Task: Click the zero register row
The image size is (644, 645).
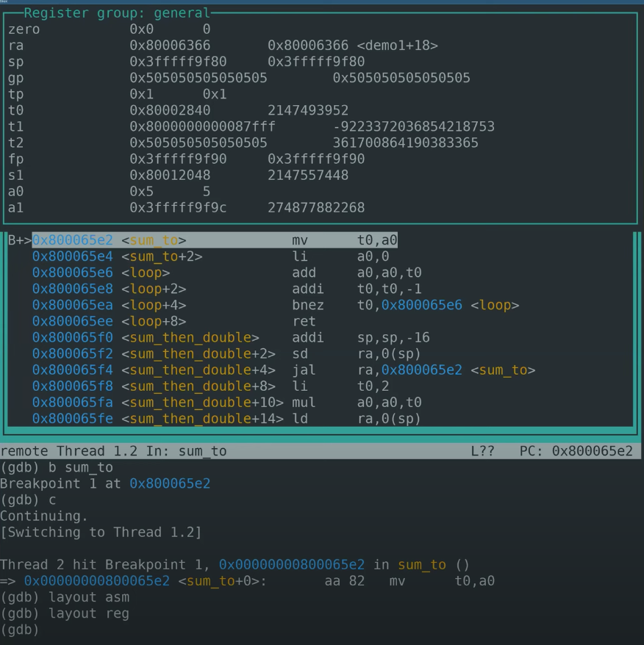Action: click(110, 29)
